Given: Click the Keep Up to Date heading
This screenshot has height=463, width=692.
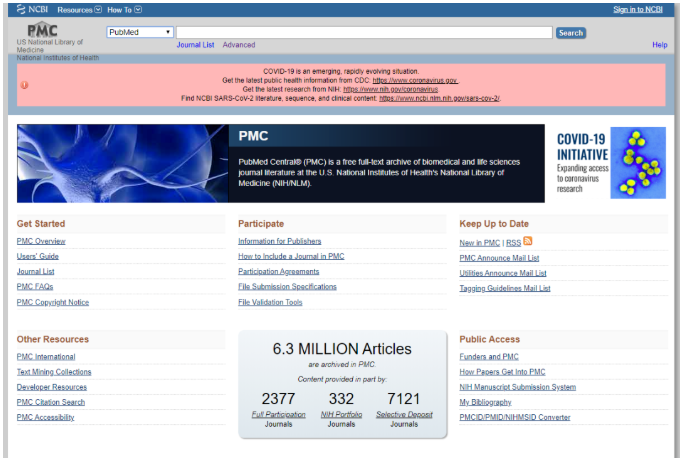Looking at the screenshot, I should coord(494,224).
